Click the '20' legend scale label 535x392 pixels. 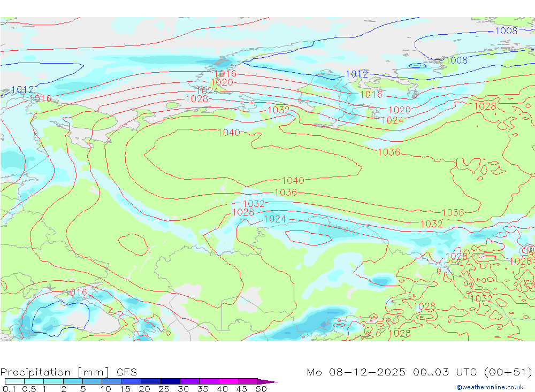tap(144, 389)
